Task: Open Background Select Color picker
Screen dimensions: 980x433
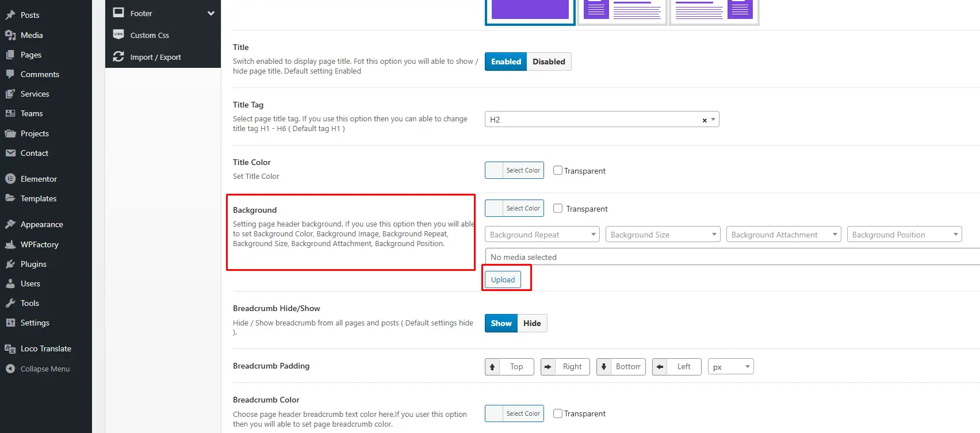Action: [514, 208]
